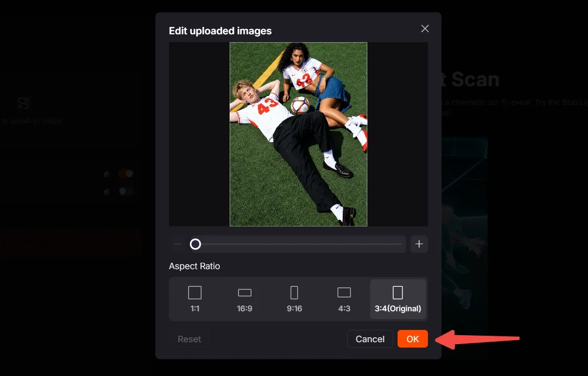This screenshot has height=376, width=588.
Task: Click the "Edit uploaded images" title
Action: 220,31
